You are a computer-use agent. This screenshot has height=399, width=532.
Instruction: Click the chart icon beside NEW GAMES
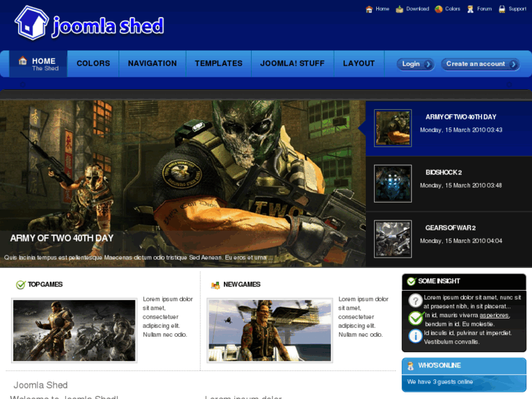point(215,285)
